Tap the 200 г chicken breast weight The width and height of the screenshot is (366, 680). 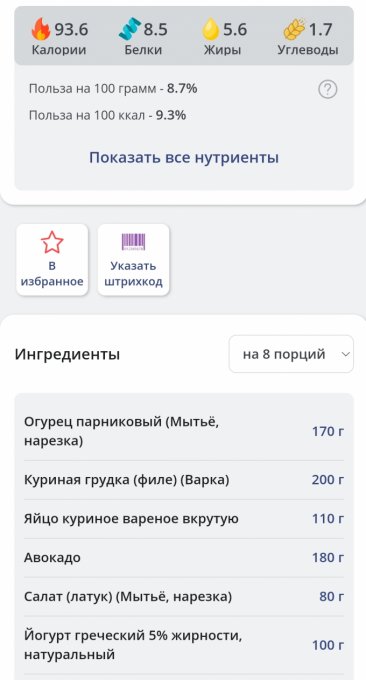point(328,480)
